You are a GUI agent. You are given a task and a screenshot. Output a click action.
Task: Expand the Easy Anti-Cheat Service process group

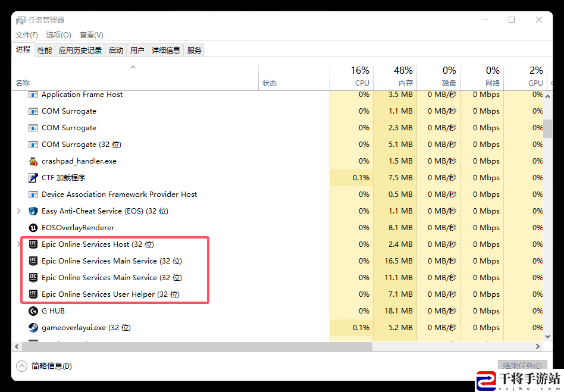point(18,211)
